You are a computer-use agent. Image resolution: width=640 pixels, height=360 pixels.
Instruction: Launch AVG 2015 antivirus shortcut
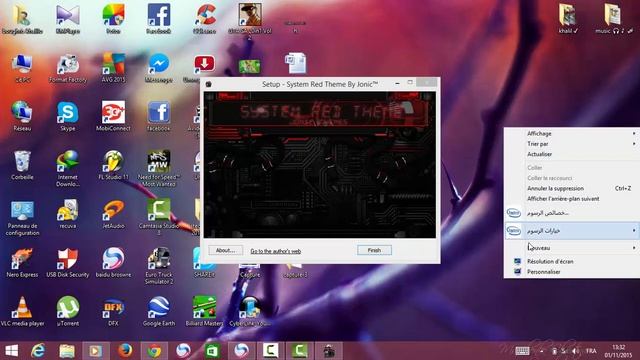click(x=113, y=68)
